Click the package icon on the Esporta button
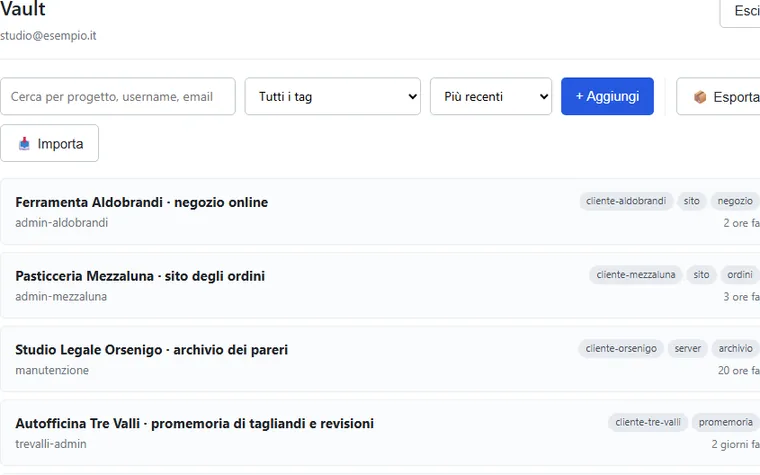This screenshot has width=760, height=475. pos(700,97)
